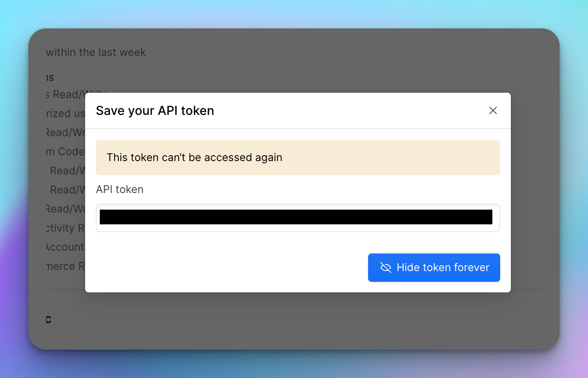Click the dimmed 'Account' permission row
The height and width of the screenshot is (378, 588).
(x=65, y=247)
